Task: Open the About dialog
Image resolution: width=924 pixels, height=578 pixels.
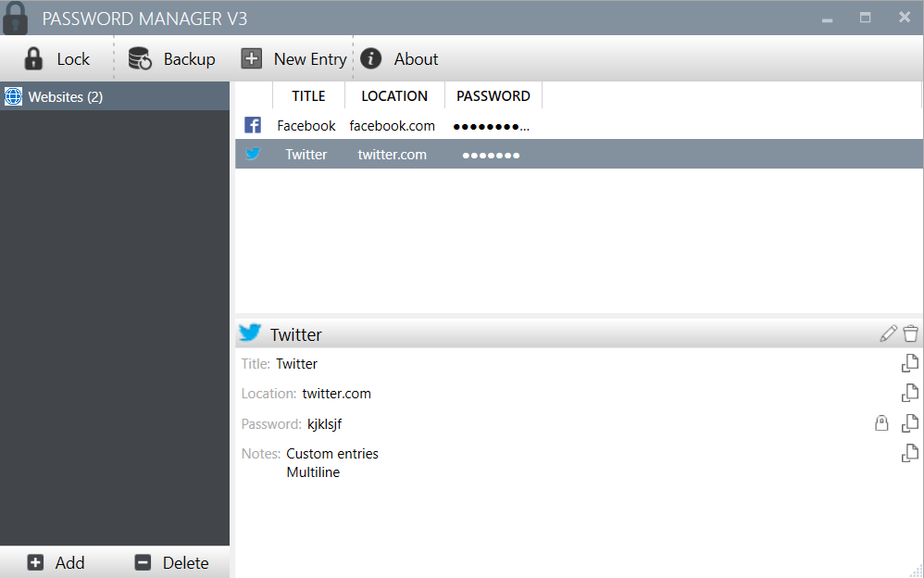Action: coord(399,59)
